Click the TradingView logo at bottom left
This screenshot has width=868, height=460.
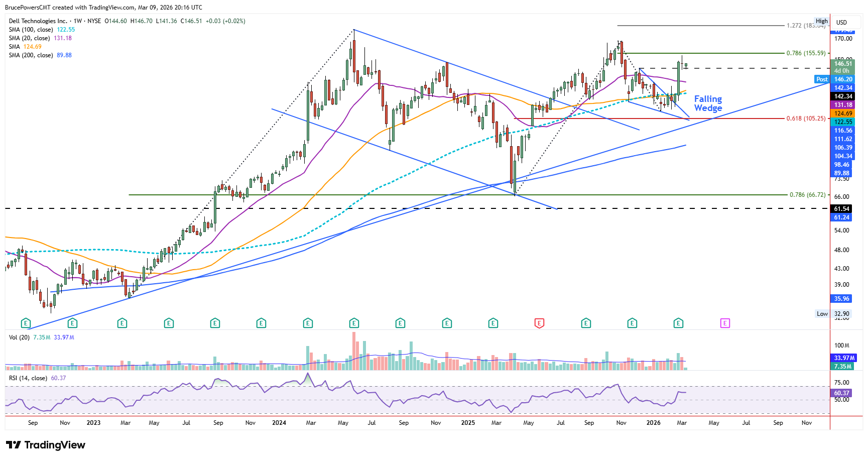(46, 445)
